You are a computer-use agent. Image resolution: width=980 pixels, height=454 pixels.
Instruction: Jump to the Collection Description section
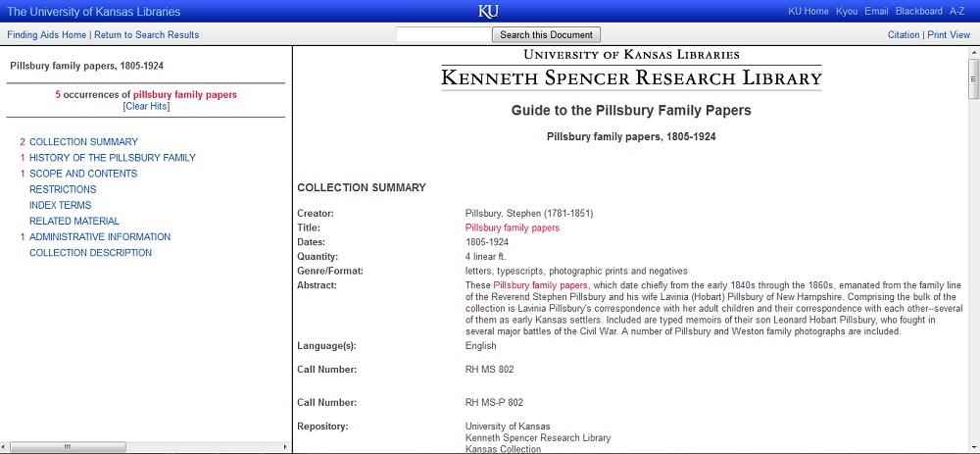(x=90, y=253)
